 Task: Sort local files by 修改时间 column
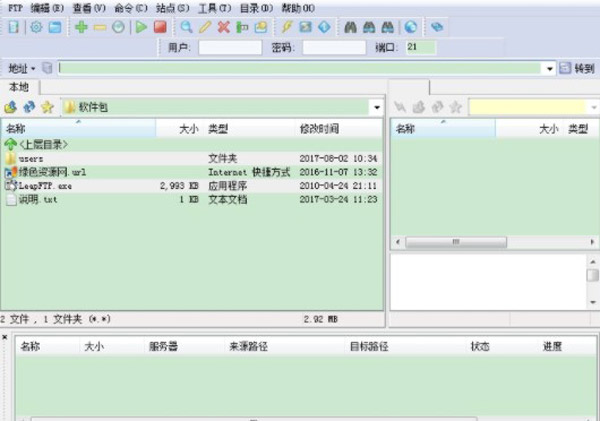click(338, 129)
